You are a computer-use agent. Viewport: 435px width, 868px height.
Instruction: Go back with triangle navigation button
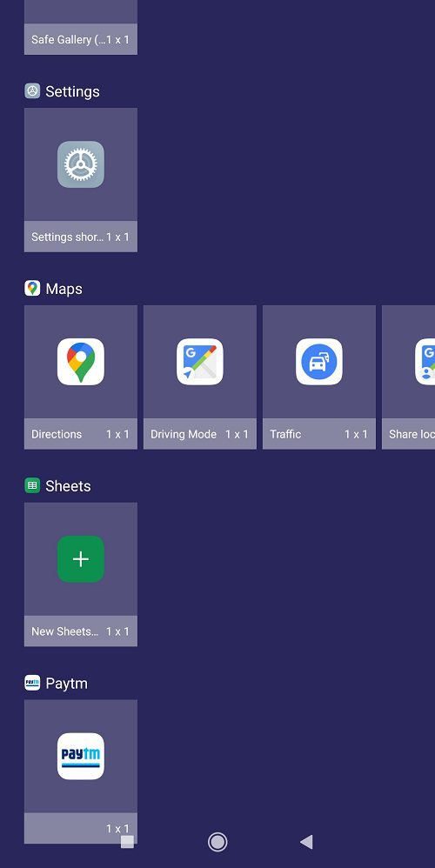click(x=306, y=842)
